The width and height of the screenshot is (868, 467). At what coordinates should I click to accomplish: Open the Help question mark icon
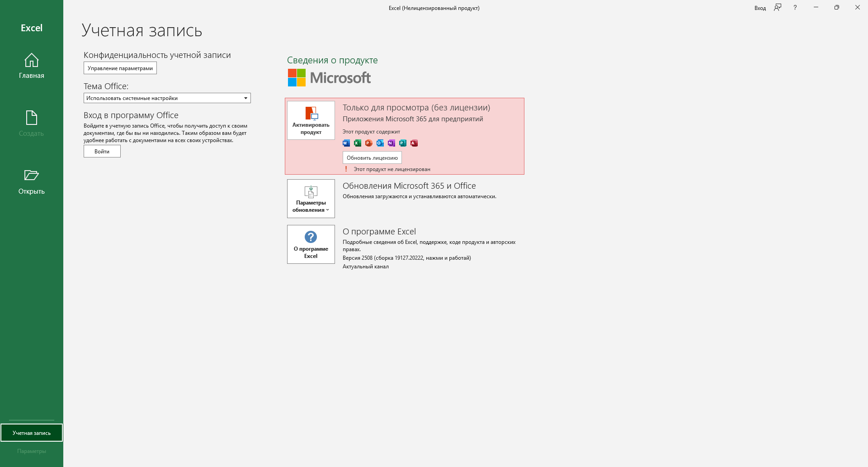(795, 7)
